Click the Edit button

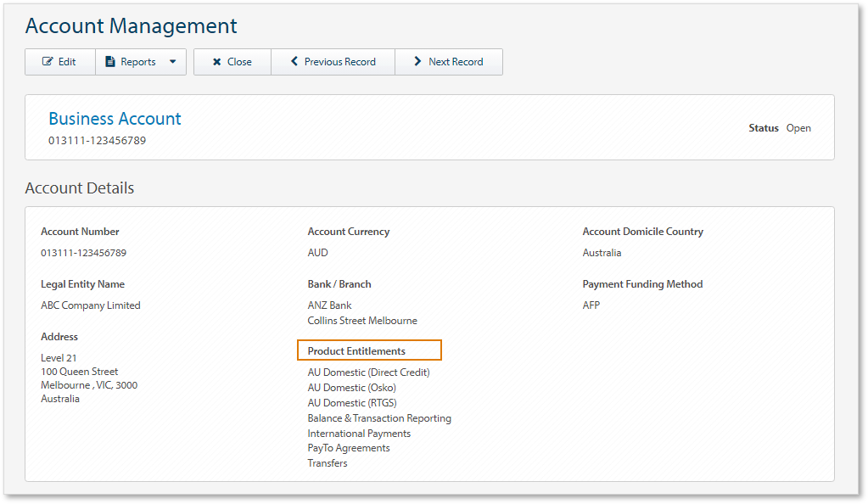point(59,61)
